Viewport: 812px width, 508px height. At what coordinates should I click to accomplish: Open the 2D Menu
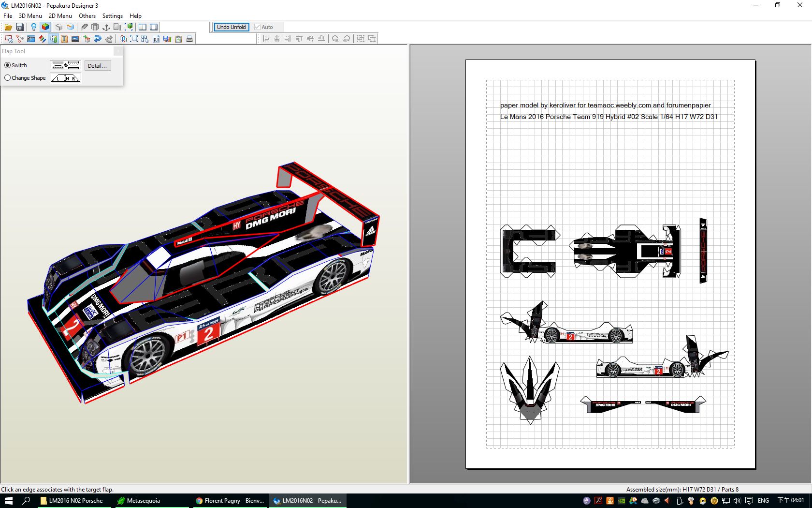pos(60,16)
